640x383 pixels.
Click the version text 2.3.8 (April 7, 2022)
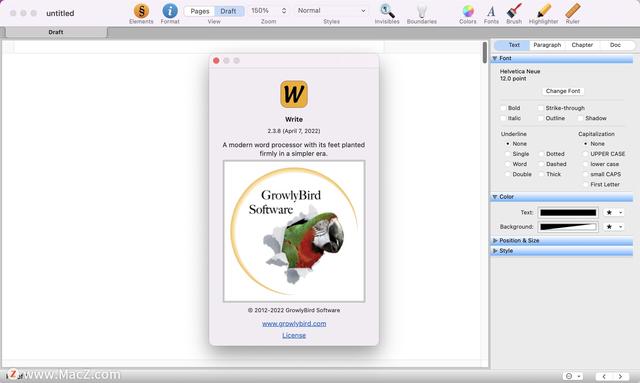coord(294,131)
